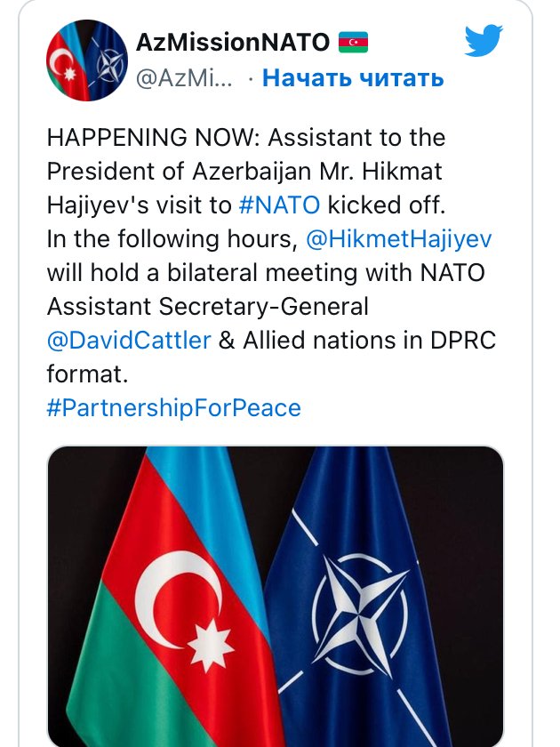Open the #NATO hashtag
The height and width of the screenshot is (747, 560).
280,205
